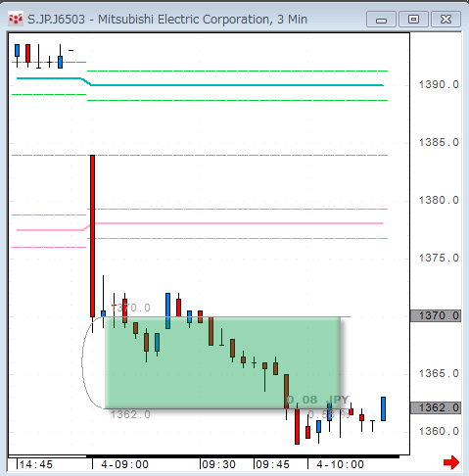This screenshot has width=469, height=476.
Task: Click the 09:30 time axis label
Action: pos(218,464)
